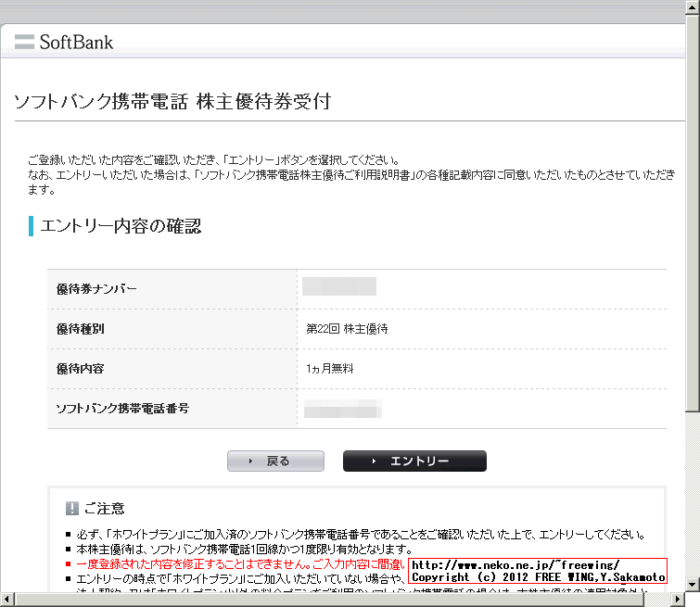Select the 優待内容 row label

pyautogui.click(x=81, y=369)
